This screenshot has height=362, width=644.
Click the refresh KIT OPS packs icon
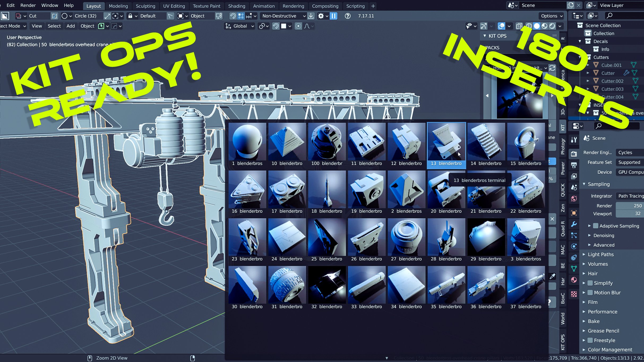[552, 68]
